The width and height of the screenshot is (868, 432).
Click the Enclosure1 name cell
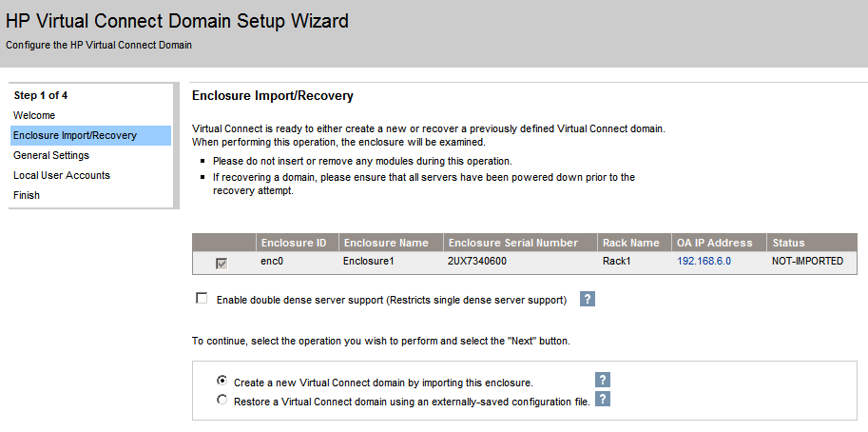[367, 261]
